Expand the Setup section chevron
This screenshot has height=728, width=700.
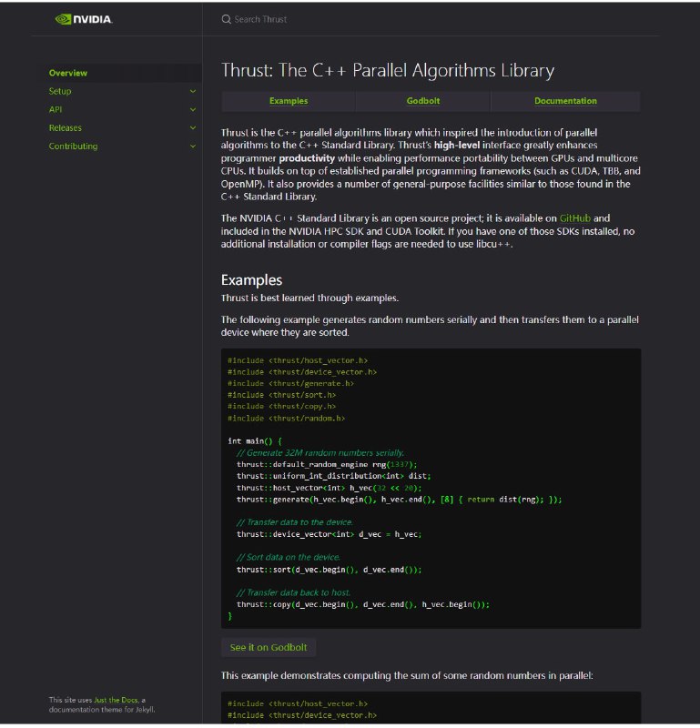(x=193, y=91)
